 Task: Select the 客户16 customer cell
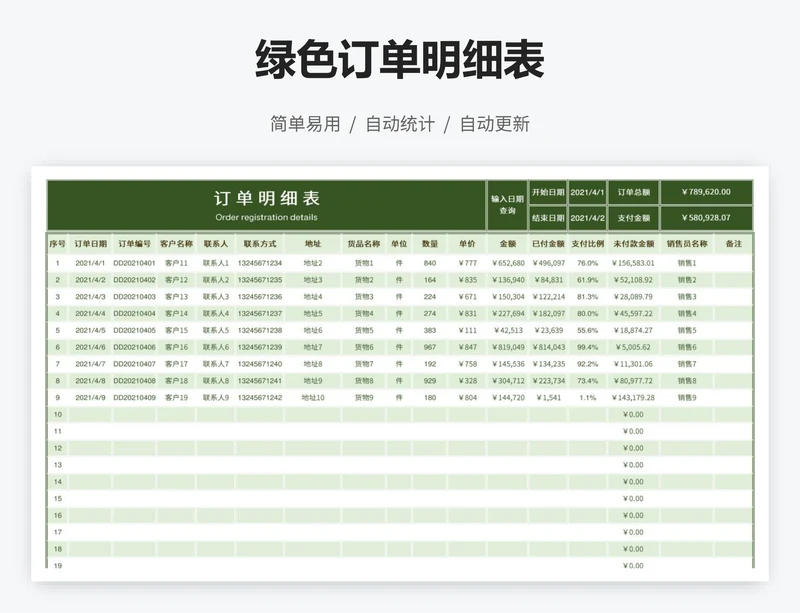pyautogui.click(x=176, y=347)
